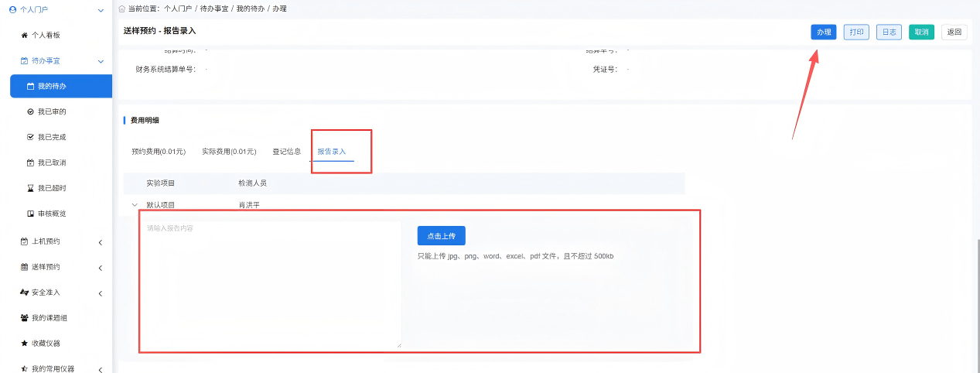
Task: Click the 我已超时 hourglass icon
Action: point(30,188)
